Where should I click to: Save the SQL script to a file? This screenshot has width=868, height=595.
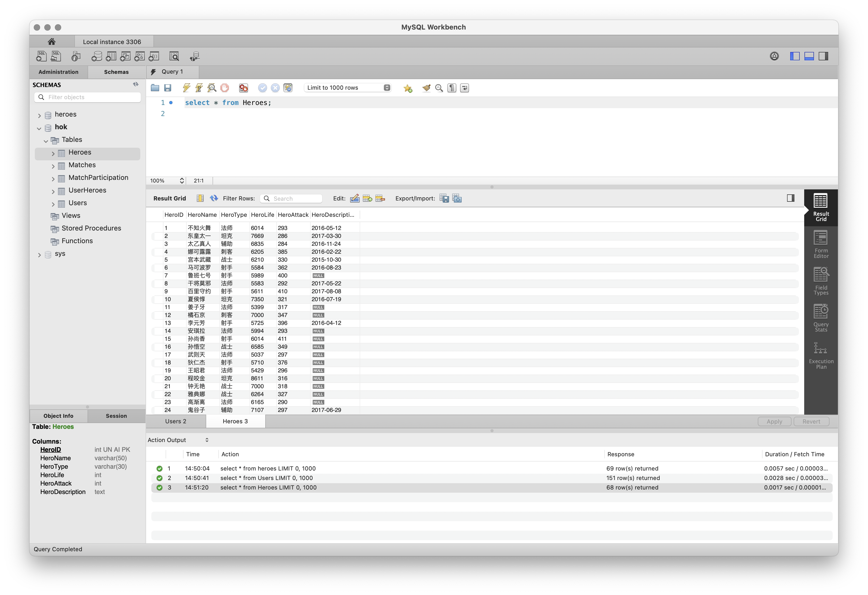(168, 88)
